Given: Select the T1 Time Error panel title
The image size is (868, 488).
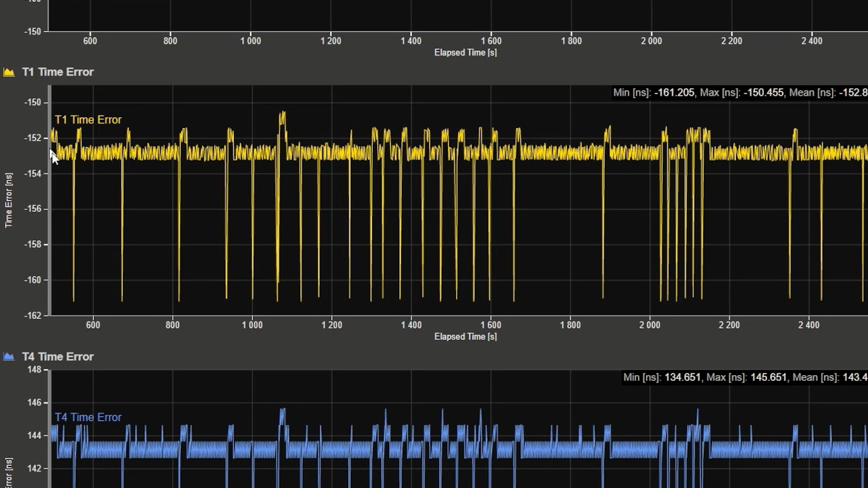Looking at the screenshot, I should 57,72.
